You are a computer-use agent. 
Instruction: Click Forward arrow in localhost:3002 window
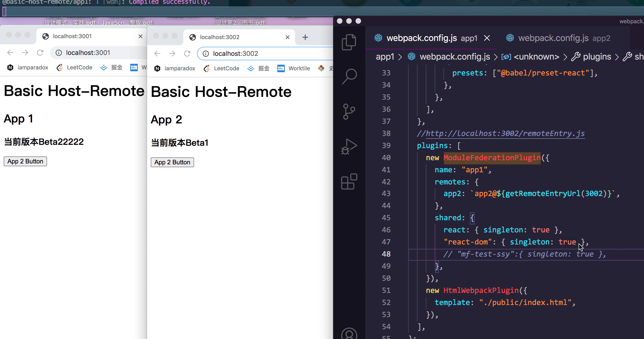pos(172,54)
